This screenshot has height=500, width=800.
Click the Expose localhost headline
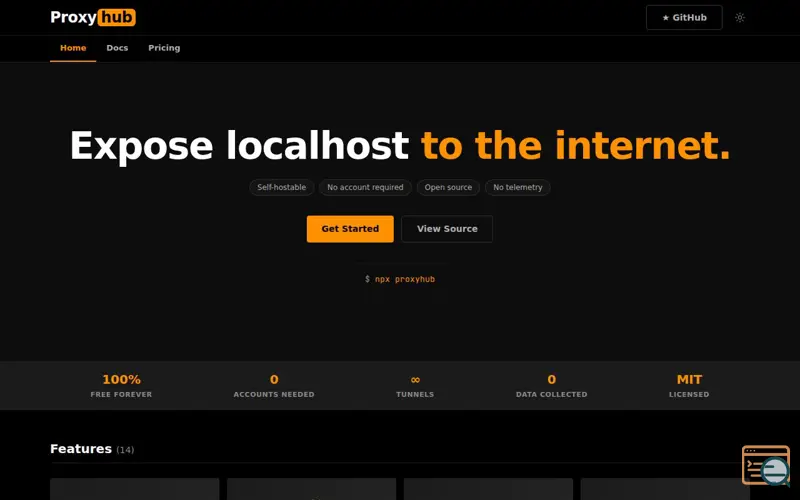(400, 146)
